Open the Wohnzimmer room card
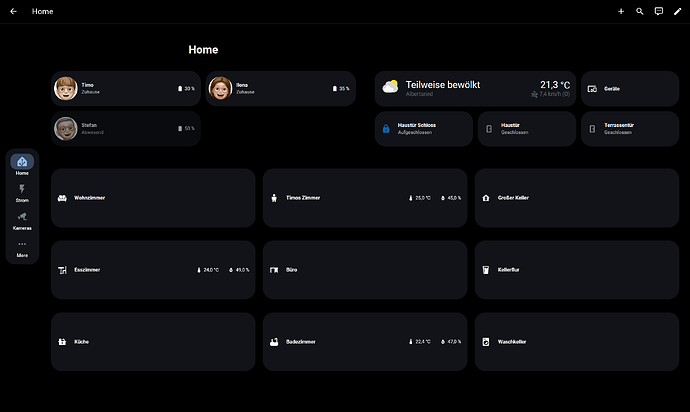Image resolution: width=690 pixels, height=412 pixels. 153,198
